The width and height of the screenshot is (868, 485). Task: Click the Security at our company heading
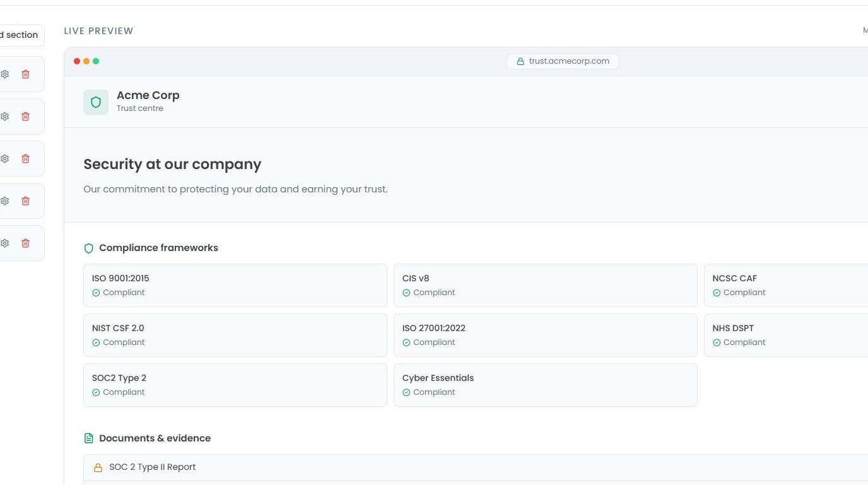pyautogui.click(x=172, y=165)
